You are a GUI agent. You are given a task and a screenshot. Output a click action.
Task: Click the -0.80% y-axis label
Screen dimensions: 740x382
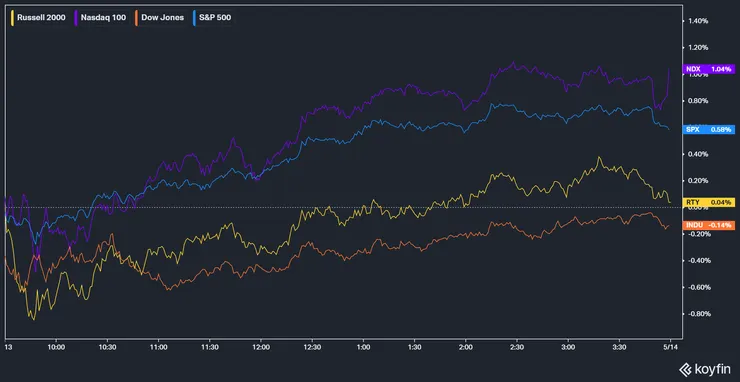click(x=698, y=314)
